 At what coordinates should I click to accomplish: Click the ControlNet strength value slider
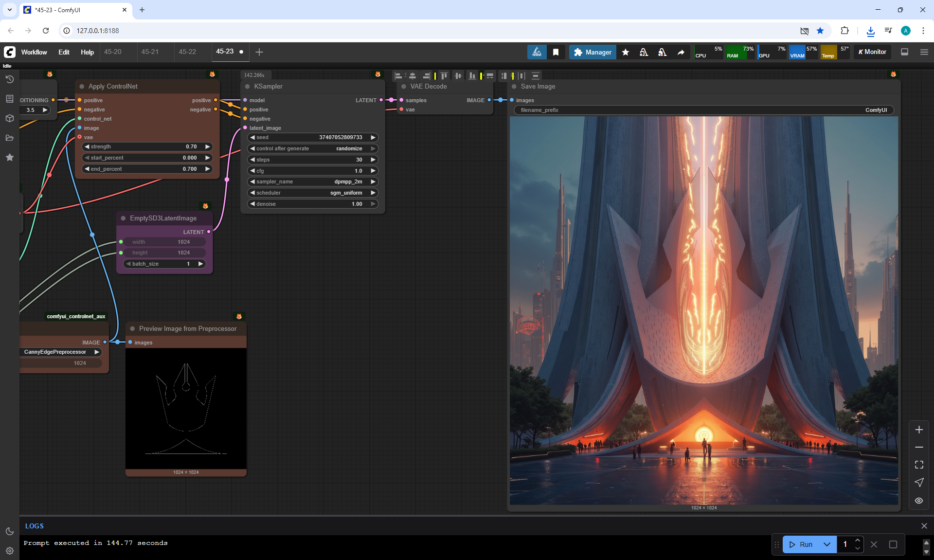click(x=147, y=146)
